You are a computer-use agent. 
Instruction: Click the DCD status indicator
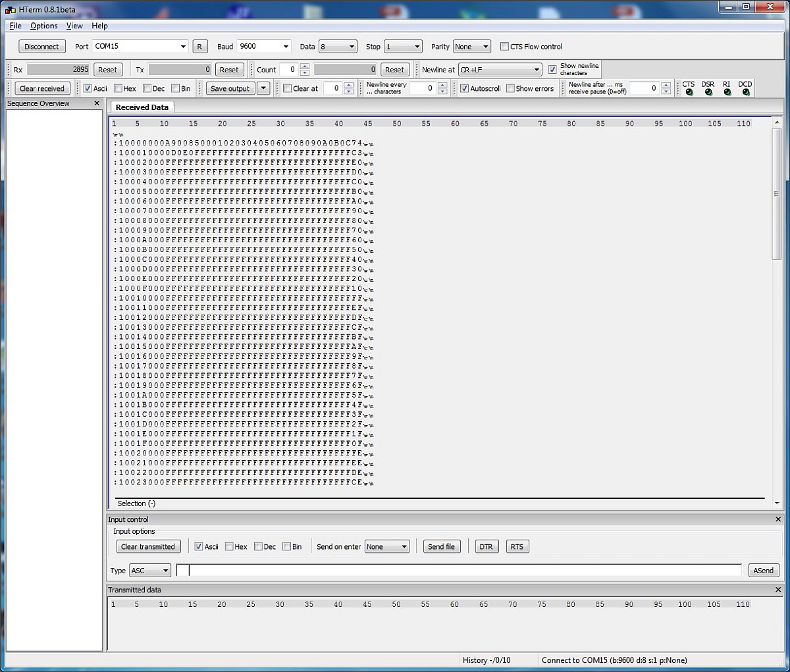point(745,92)
